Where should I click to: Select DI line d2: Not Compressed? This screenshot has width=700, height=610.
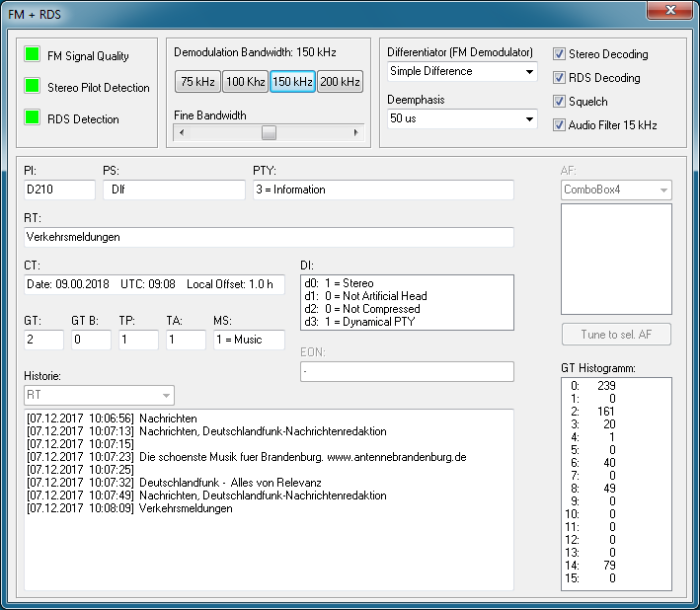point(407,309)
